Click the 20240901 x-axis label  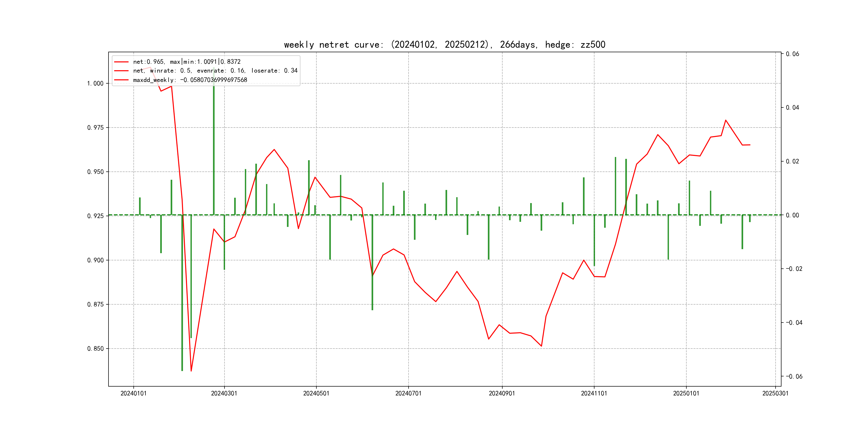pyautogui.click(x=502, y=394)
